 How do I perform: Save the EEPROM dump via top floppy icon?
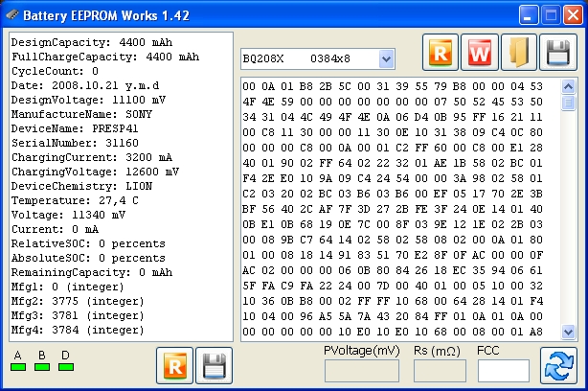click(558, 53)
